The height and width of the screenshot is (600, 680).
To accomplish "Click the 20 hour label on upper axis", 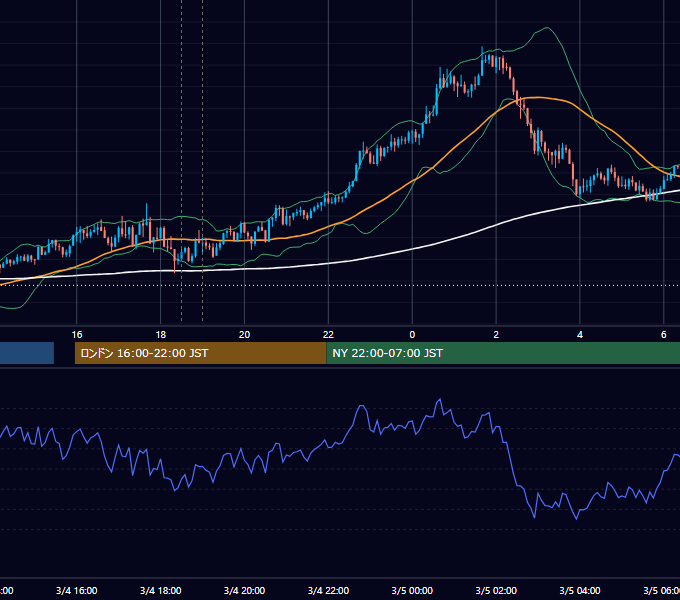I will click(245, 335).
